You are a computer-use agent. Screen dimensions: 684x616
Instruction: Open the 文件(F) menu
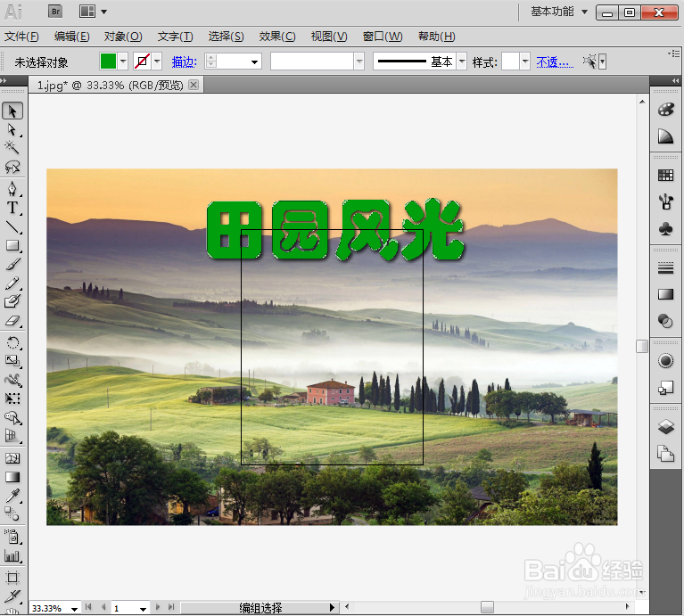pyautogui.click(x=21, y=37)
